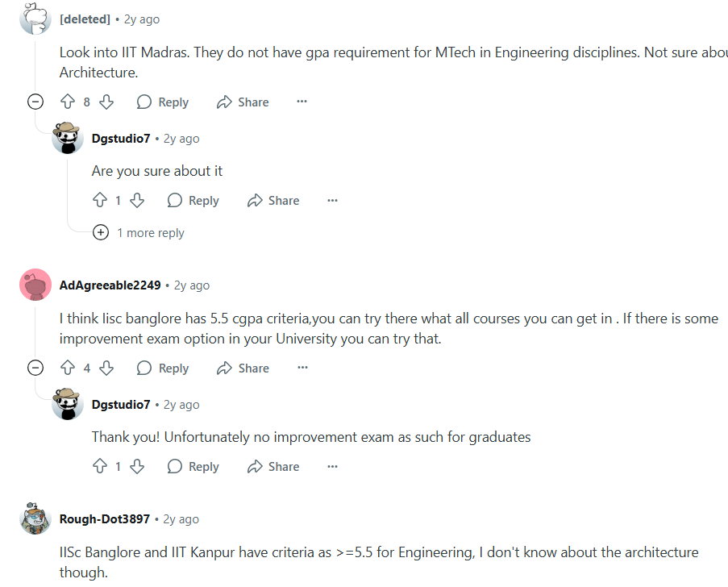Open more options on AdAgreeable2249's comment
The height and width of the screenshot is (587, 728).
tap(302, 368)
